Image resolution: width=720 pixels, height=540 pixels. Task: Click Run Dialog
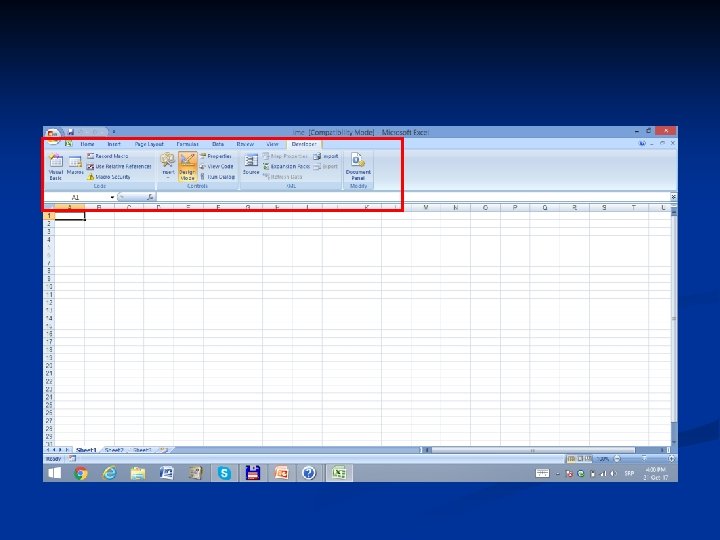click(218, 177)
